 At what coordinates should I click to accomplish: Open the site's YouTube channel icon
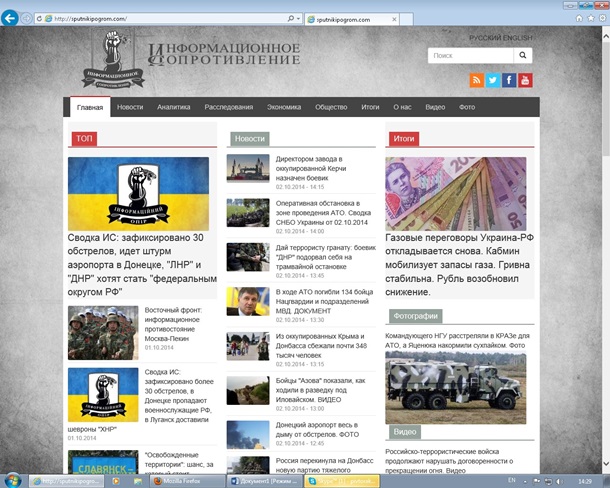(525, 80)
